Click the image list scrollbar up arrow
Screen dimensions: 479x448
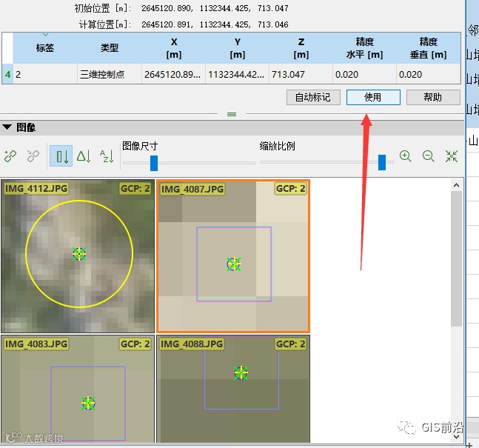tap(456, 185)
